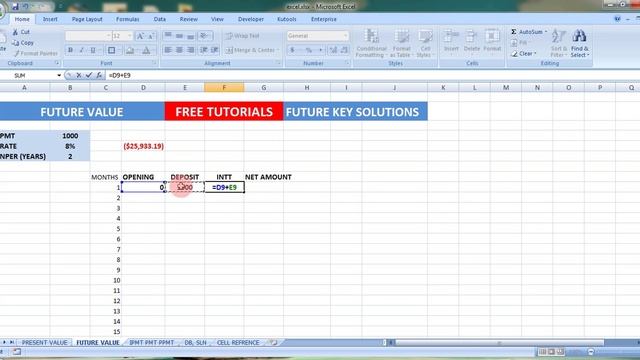
Task: Switch to the Page Layout ribbon tab
Action: (x=87, y=19)
